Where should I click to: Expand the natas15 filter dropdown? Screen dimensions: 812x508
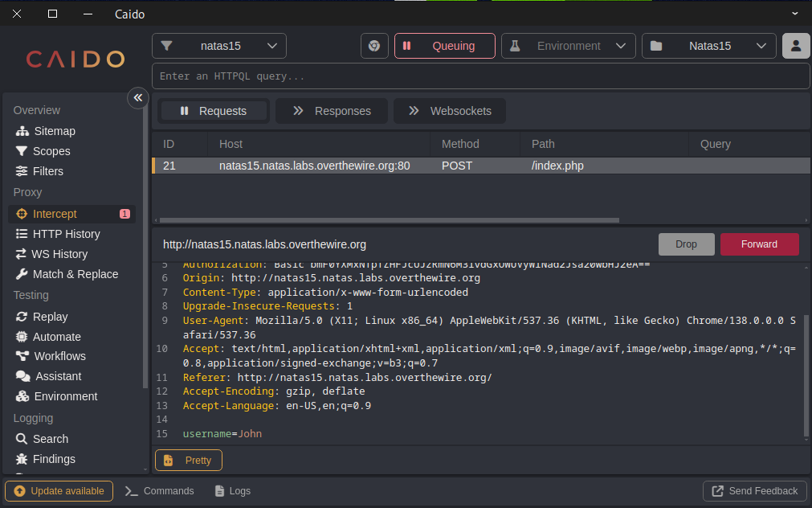tap(218, 46)
